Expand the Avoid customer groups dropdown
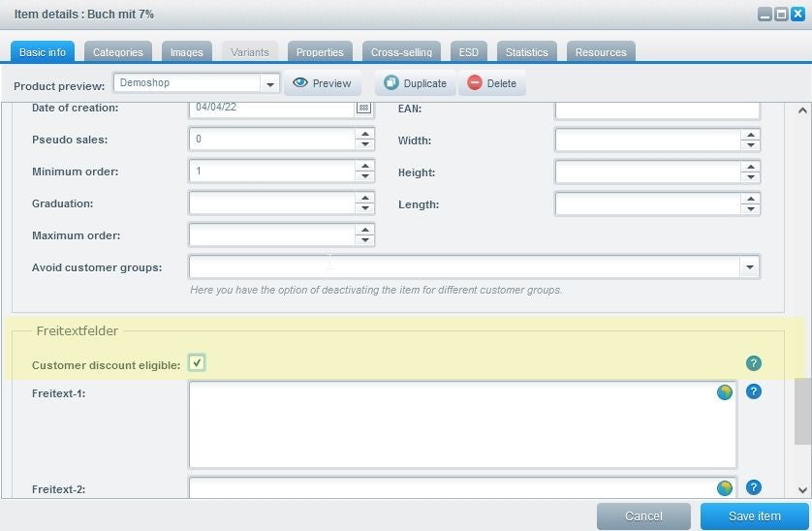 pos(749,267)
